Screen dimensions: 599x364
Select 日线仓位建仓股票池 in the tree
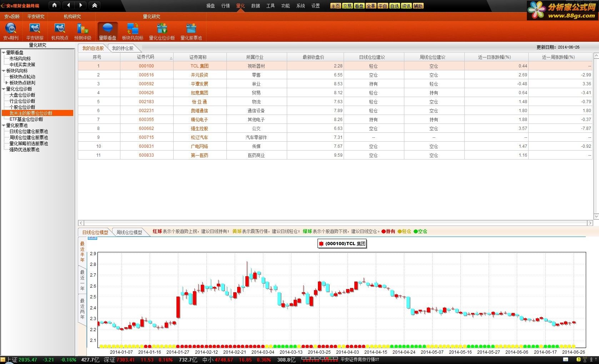point(29,131)
